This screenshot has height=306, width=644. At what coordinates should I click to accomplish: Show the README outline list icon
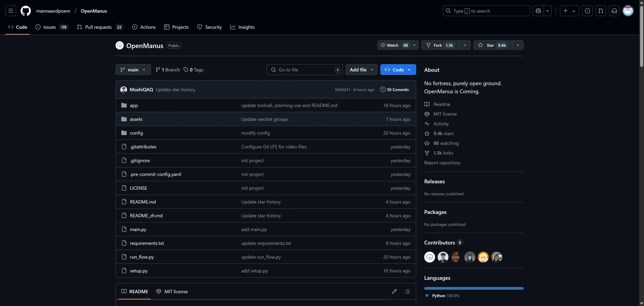(x=407, y=291)
